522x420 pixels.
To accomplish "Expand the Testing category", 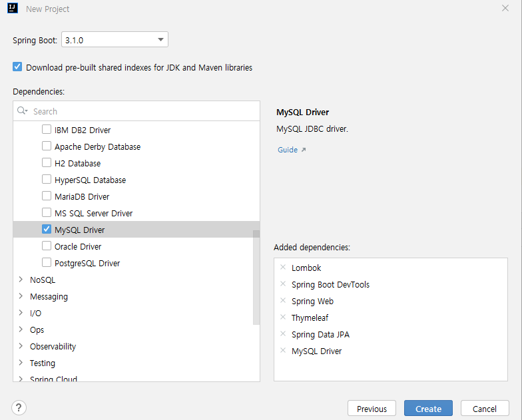I will click(x=21, y=362).
